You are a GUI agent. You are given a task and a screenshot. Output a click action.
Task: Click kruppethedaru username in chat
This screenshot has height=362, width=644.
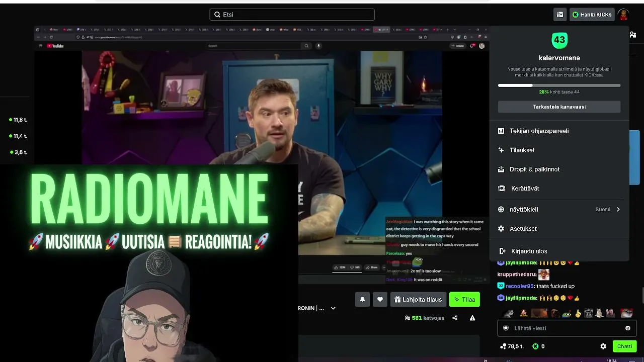pyautogui.click(x=517, y=275)
